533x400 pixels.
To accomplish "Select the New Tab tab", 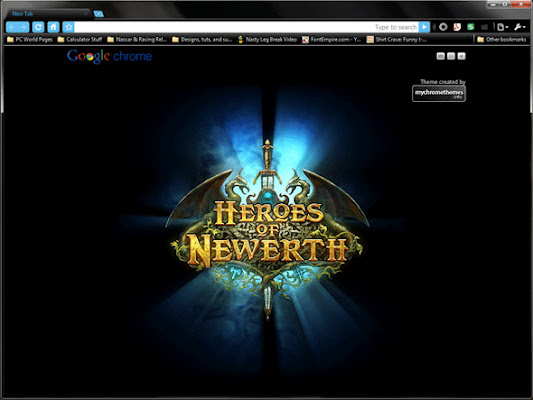I will (48, 14).
